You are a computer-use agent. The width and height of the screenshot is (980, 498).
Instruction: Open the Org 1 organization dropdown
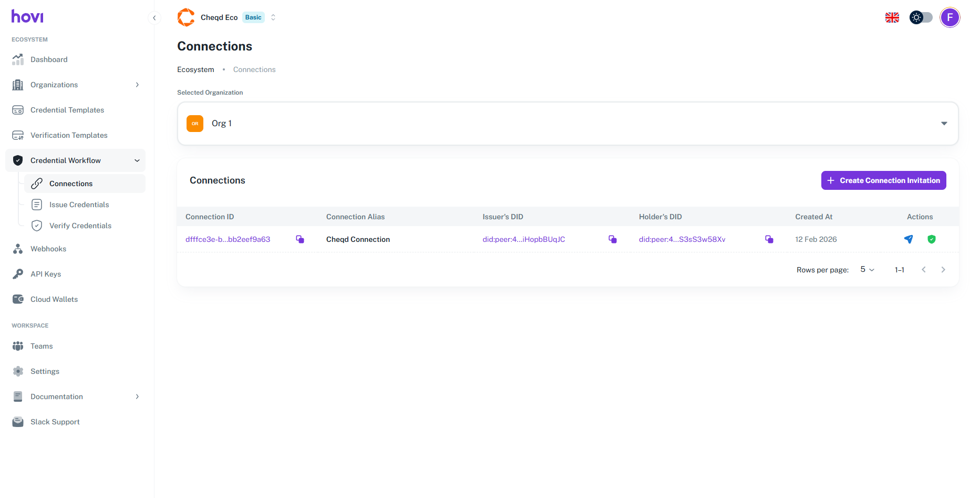(568, 124)
